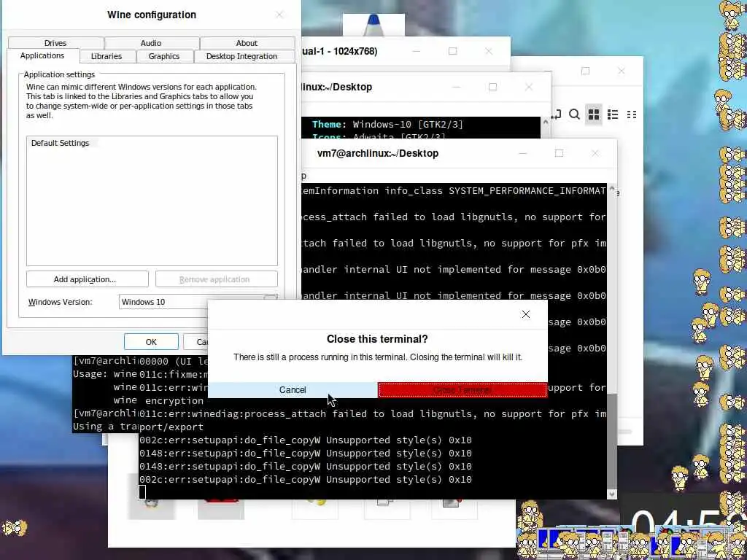Click the front terminal's scrollbar thumb
This screenshot has width=747, height=560.
pyautogui.click(x=612, y=440)
